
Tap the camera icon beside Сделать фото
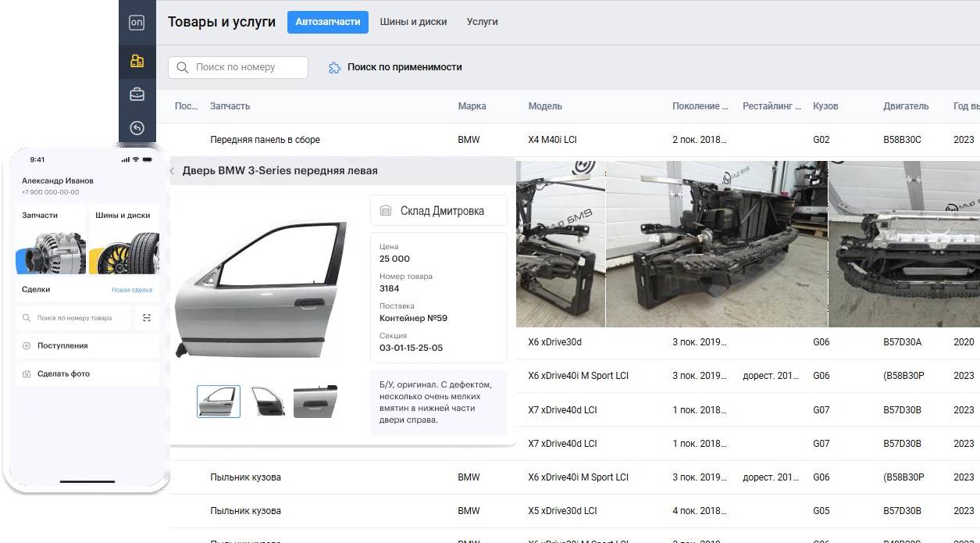point(27,374)
